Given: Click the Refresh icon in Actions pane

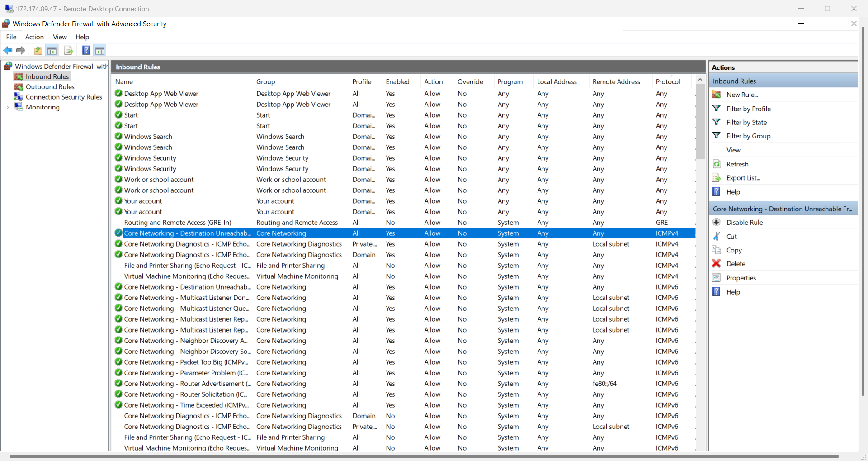Looking at the screenshot, I should [x=717, y=164].
